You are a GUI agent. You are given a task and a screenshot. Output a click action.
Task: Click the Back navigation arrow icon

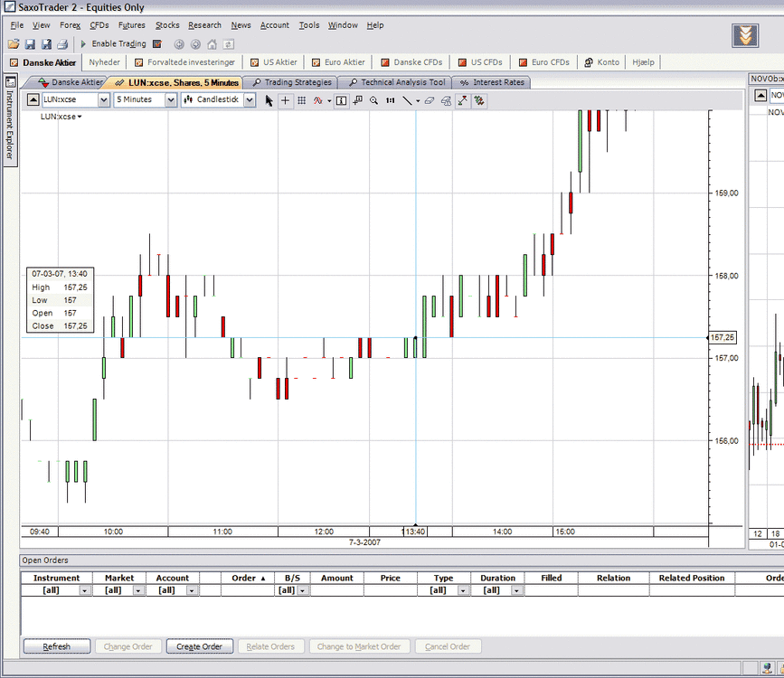coord(178,44)
